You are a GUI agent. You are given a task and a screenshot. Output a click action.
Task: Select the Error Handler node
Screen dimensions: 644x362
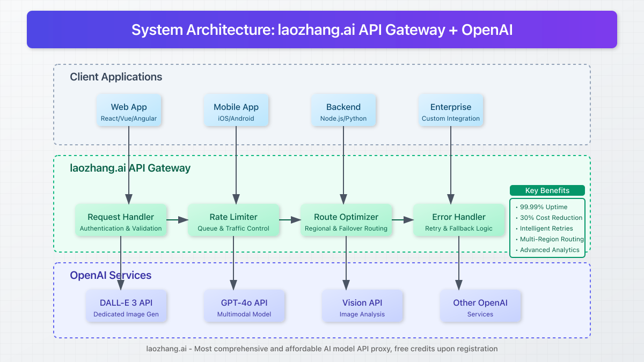click(x=459, y=220)
